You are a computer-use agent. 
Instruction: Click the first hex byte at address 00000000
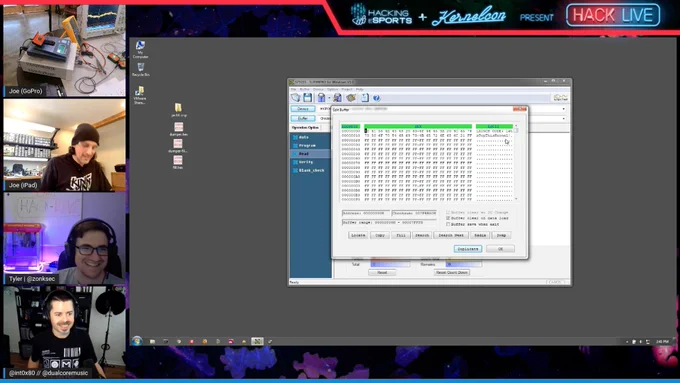tap(366, 131)
